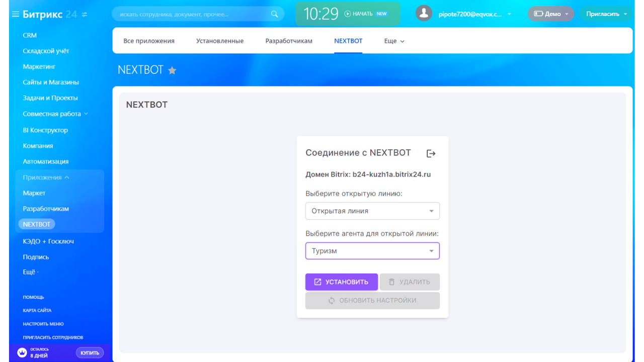Click the 10:29 clock widget
The height and width of the screenshot is (362, 644).
click(321, 14)
